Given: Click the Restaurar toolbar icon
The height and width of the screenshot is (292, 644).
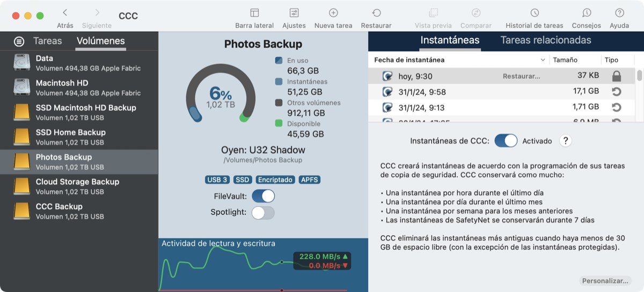Looking at the screenshot, I should point(376,13).
